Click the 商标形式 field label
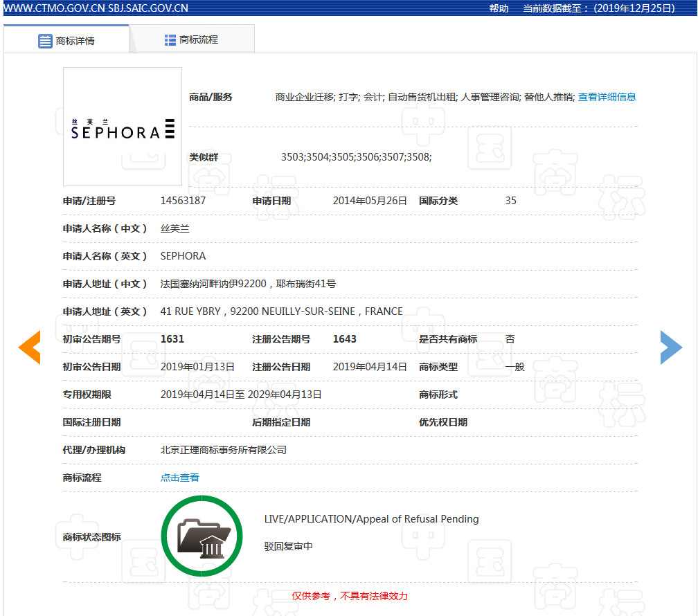Screen dimensions: 698x616 [438, 395]
